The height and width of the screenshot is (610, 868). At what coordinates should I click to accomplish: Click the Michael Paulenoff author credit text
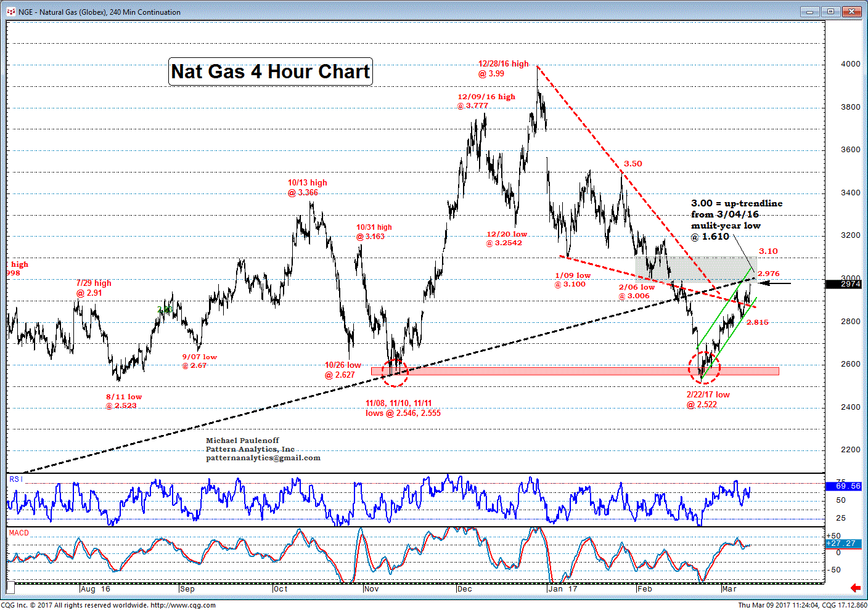pos(242,441)
